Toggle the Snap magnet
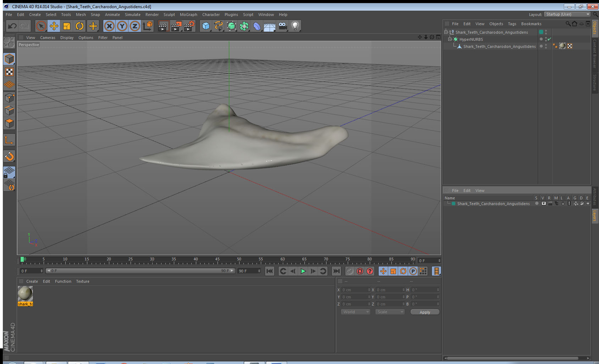The image size is (599, 364). pyautogui.click(x=9, y=156)
